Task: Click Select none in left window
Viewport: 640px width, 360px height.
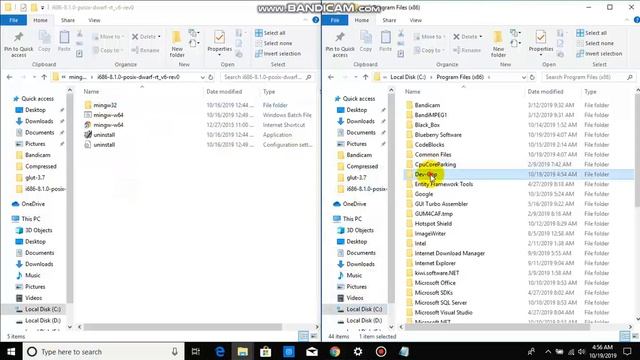Action: 273,43
